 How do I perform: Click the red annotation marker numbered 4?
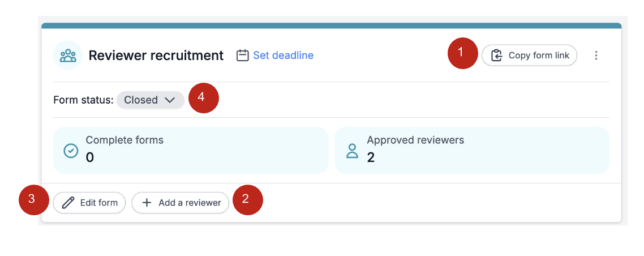pos(204,98)
